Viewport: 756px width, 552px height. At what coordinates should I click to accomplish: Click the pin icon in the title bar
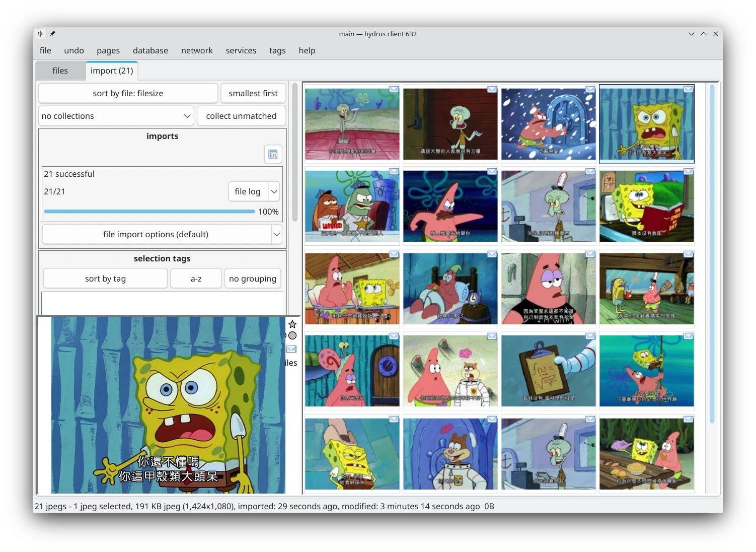point(52,34)
